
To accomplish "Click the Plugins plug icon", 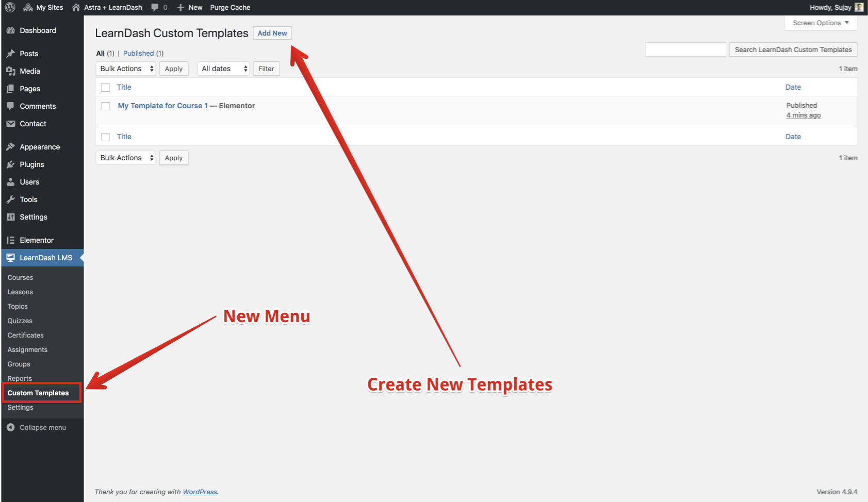I will click(11, 164).
